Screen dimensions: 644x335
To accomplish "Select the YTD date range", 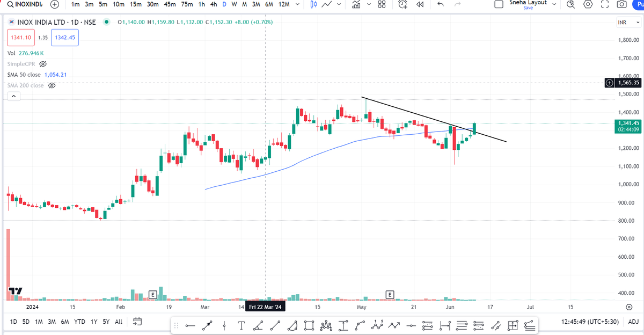I will (x=79, y=322).
